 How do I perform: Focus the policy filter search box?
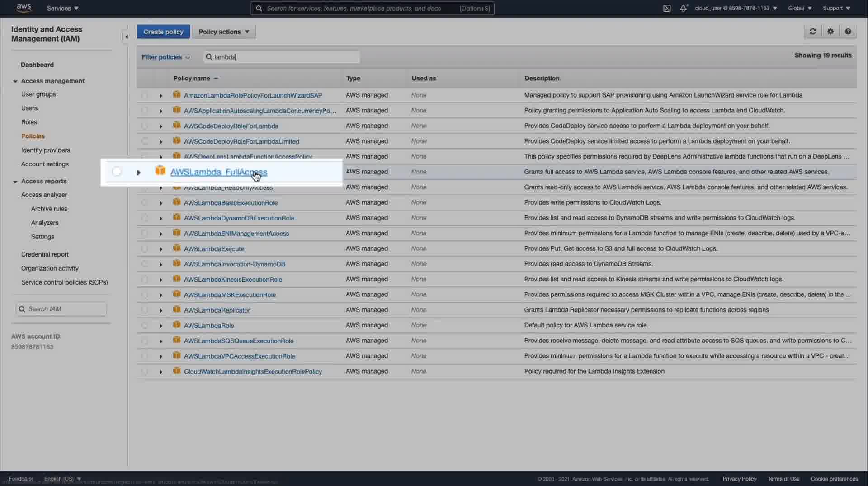(281, 57)
